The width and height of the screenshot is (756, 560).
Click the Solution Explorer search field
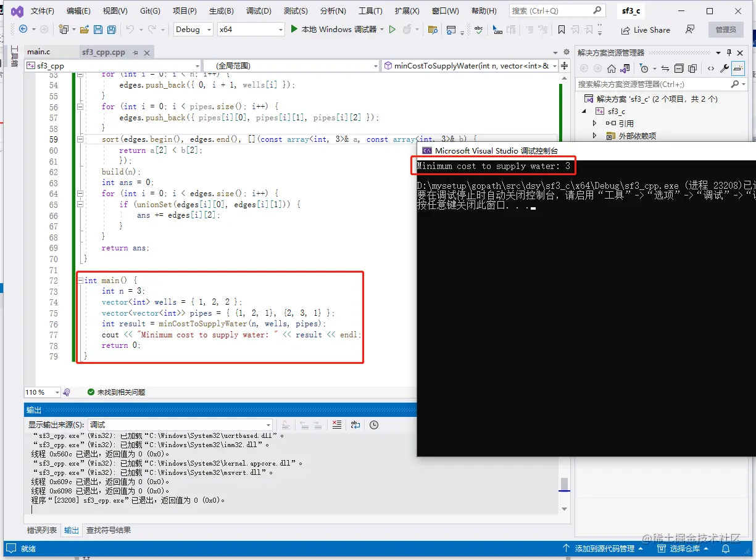point(662,84)
